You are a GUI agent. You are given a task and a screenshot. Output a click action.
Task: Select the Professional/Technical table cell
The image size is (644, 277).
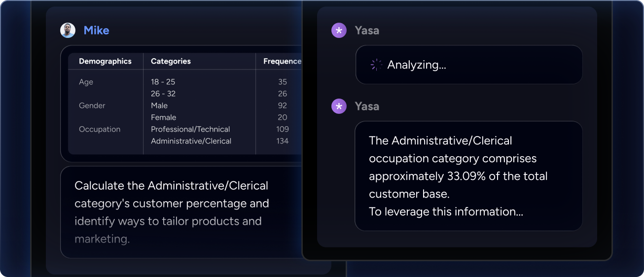[190, 129]
